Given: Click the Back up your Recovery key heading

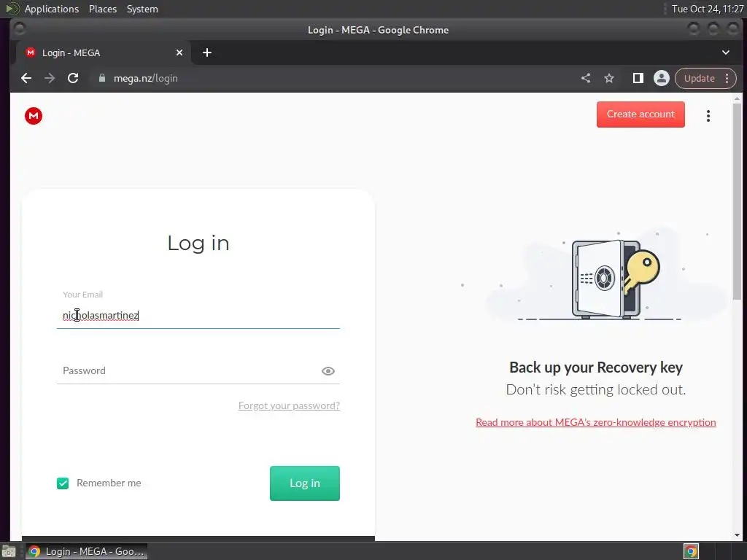Looking at the screenshot, I should [x=595, y=367].
